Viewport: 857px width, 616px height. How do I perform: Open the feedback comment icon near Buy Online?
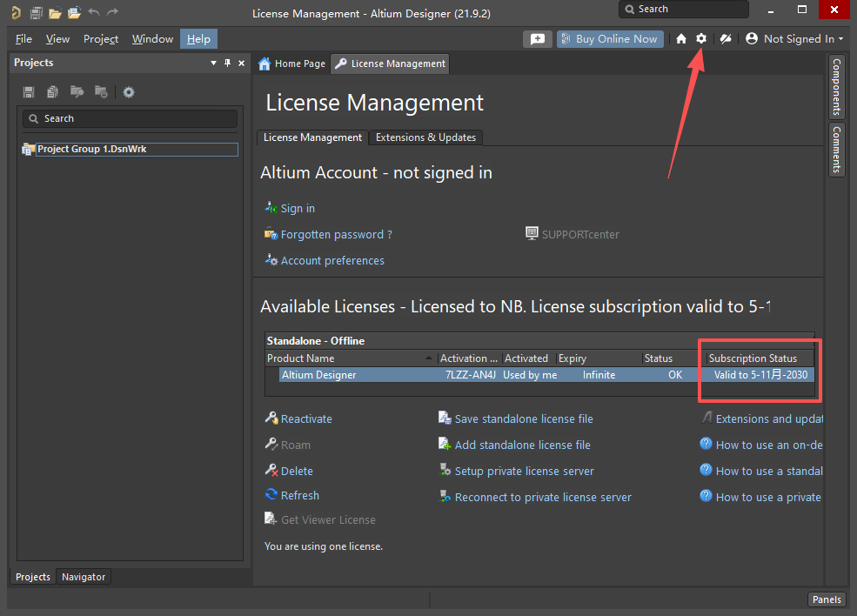click(537, 39)
